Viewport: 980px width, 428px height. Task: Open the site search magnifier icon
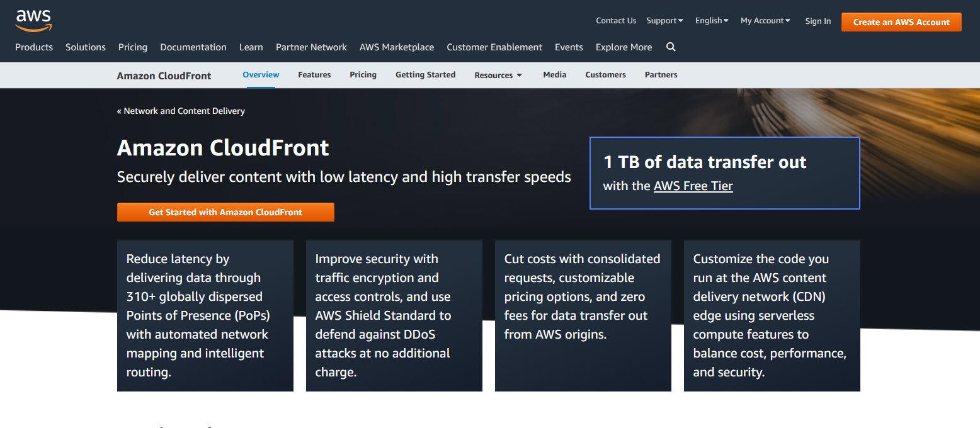click(671, 47)
